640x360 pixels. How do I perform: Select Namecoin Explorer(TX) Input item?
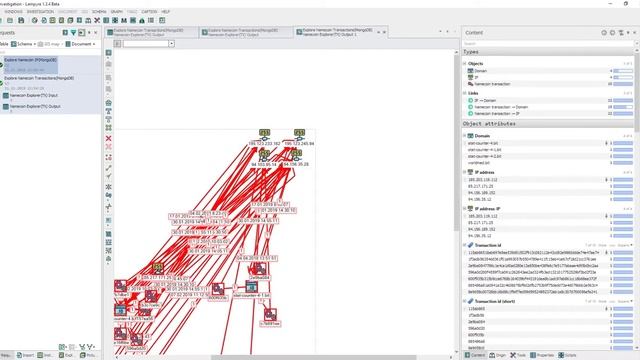click(x=33, y=97)
